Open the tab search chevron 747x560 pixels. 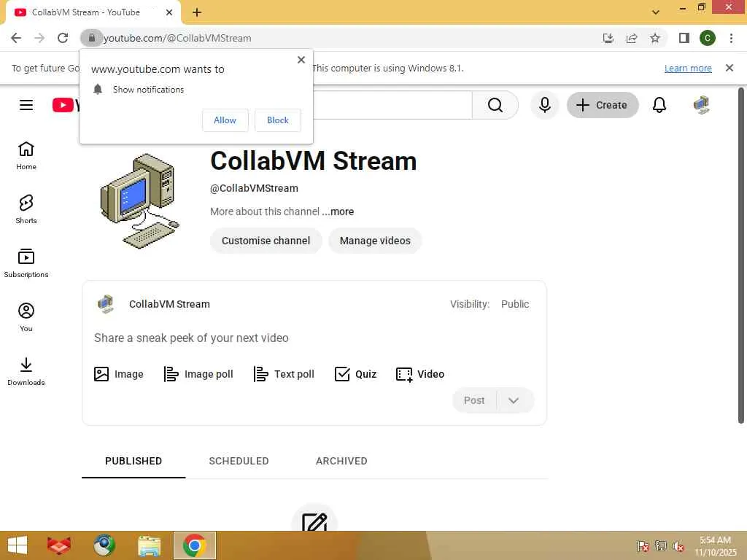pyautogui.click(x=656, y=12)
